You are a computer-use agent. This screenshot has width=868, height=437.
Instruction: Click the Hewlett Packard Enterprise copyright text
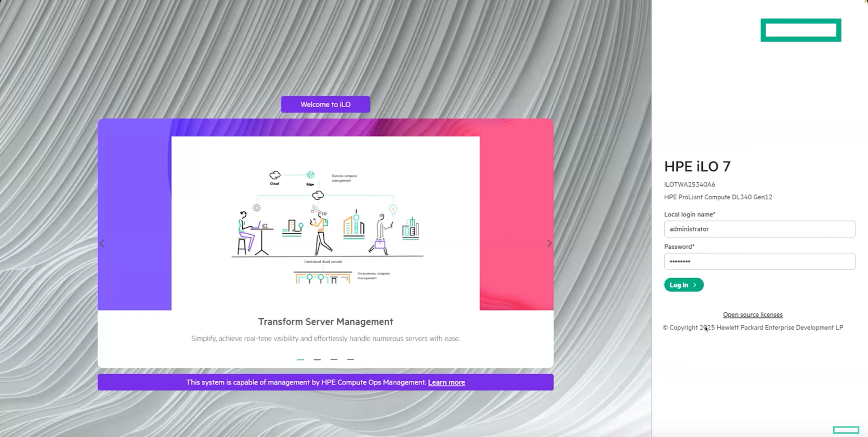[x=753, y=328]
